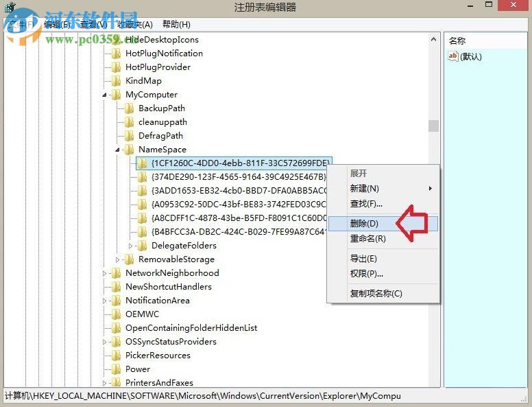Open the 新建(N) submenu arrow
This screenshot has height=407, width=532.
pos(431,188)
